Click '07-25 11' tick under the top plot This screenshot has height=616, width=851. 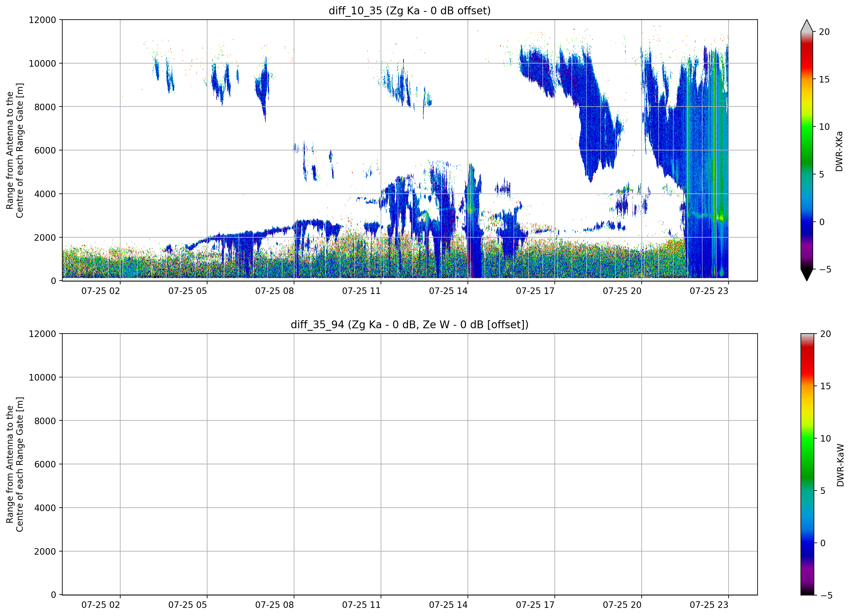click(361, 291)
